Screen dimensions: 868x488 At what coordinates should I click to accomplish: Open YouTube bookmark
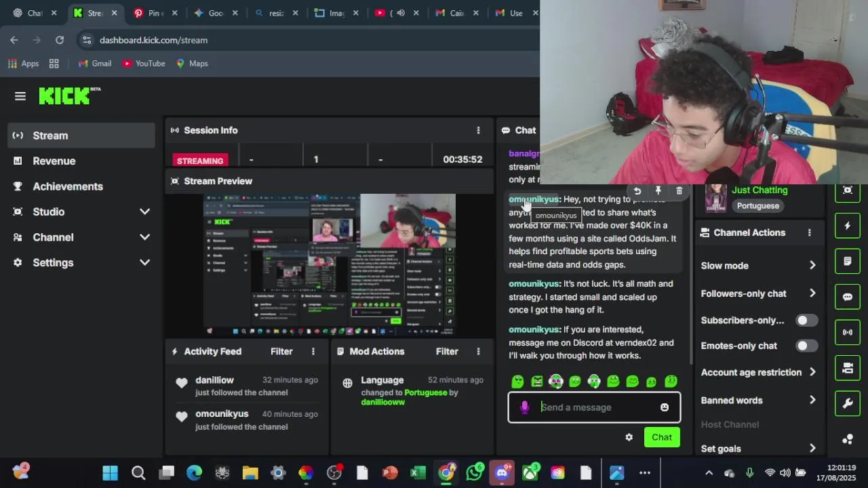(x=144, y=63)
